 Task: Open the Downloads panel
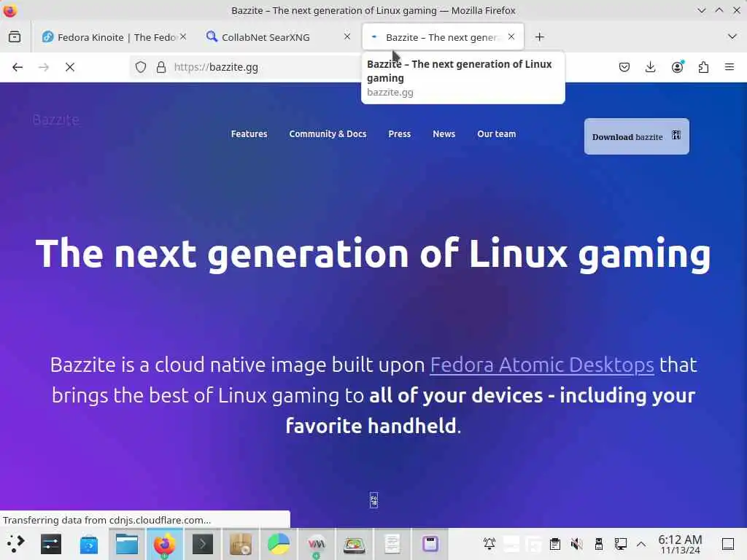pyautogui.click(x=650, y=67)
